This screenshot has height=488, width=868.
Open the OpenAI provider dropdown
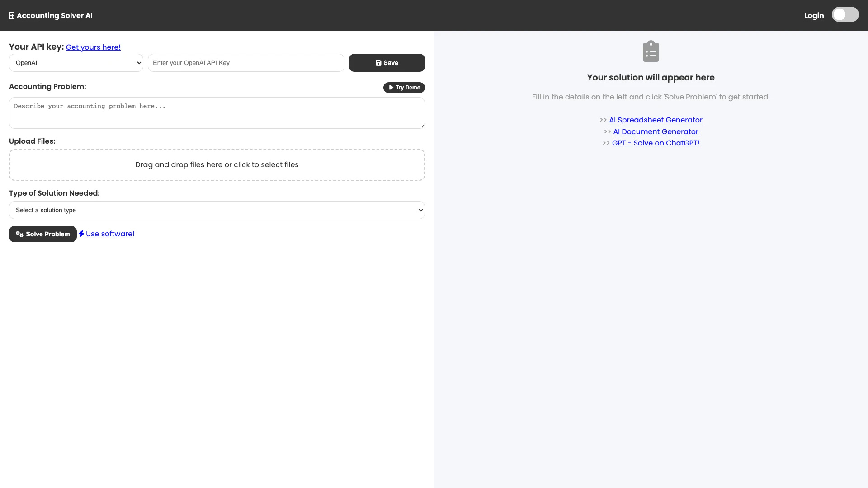[76, 63]
